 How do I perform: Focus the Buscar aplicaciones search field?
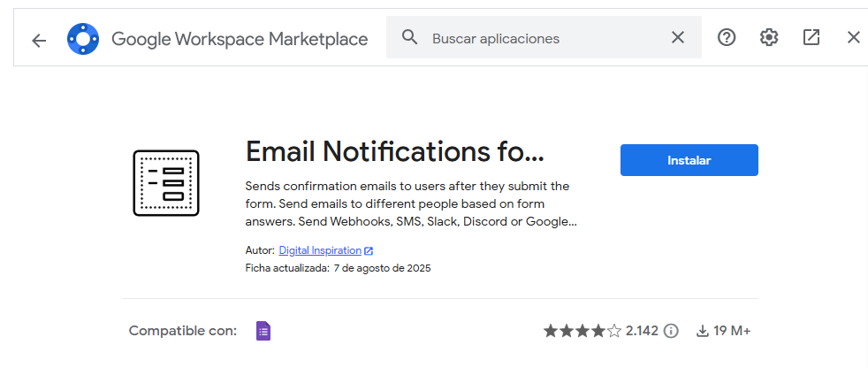[544, 38]
